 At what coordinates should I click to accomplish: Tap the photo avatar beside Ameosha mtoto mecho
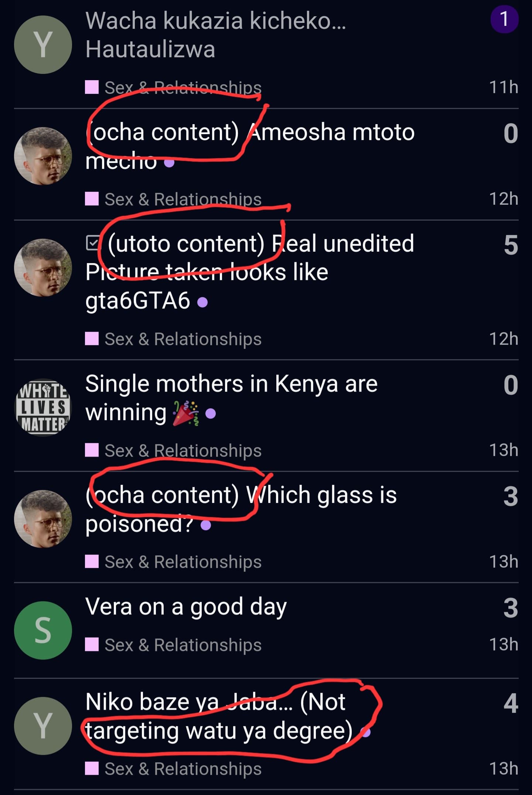[43, 156]
